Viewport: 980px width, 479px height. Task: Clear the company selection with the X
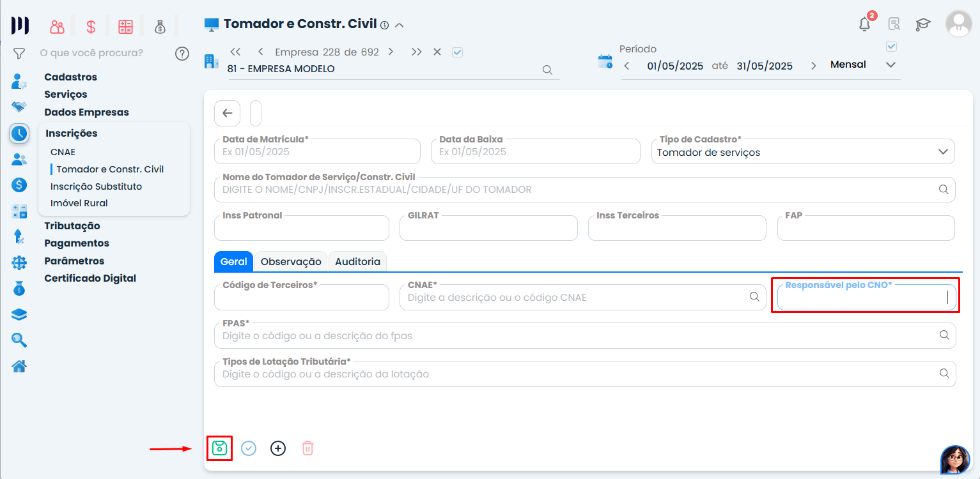coord(437,52)
